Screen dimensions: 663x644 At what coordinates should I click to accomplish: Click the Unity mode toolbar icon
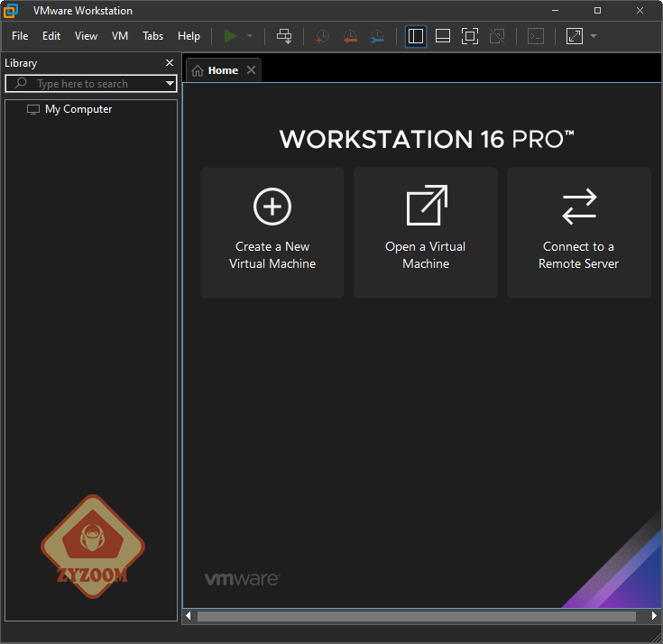(x=497, y=36)
